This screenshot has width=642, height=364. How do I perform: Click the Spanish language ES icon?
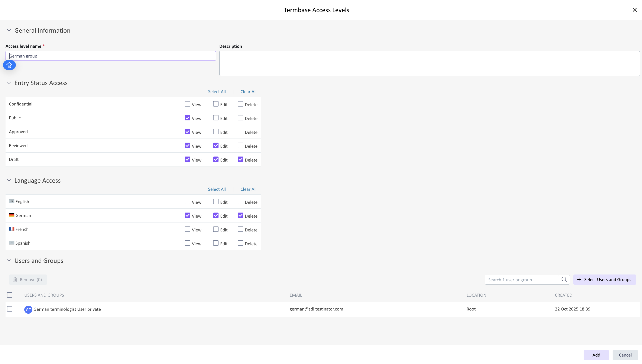pyautogui.click(x=12, y=243)
